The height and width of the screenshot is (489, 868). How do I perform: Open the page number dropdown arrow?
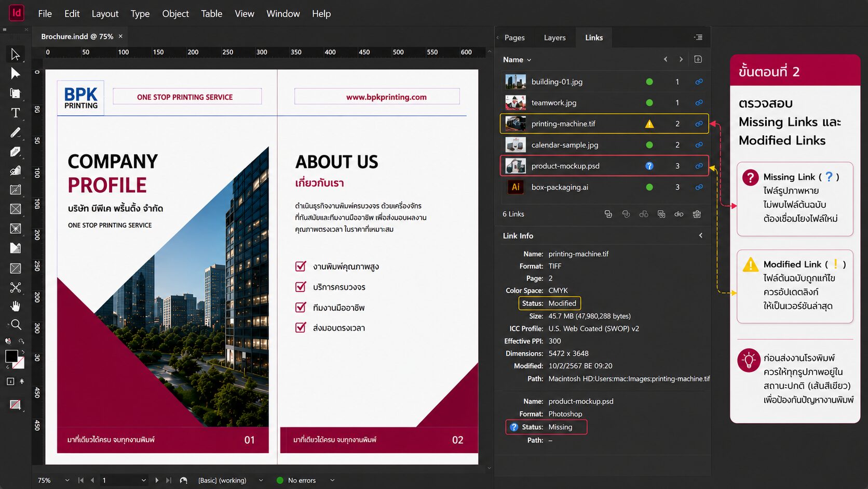[144, 480]
